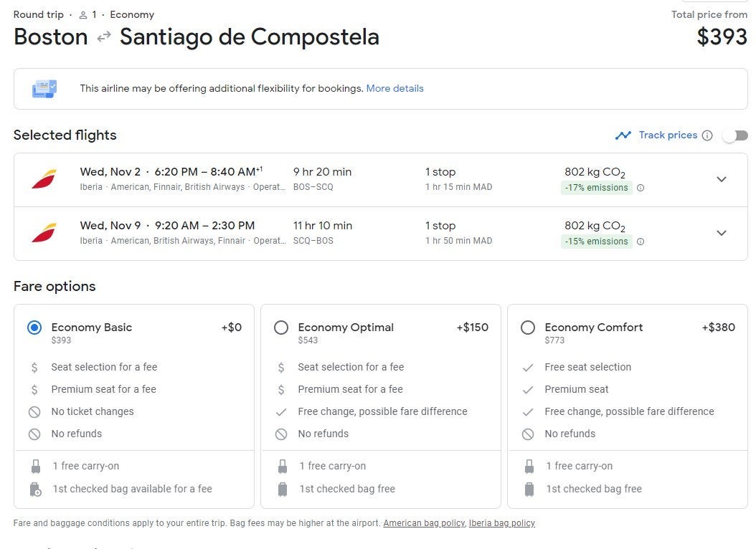
Task: Click the Track prices trend graph icon
Action: click(x=623, y=135)
